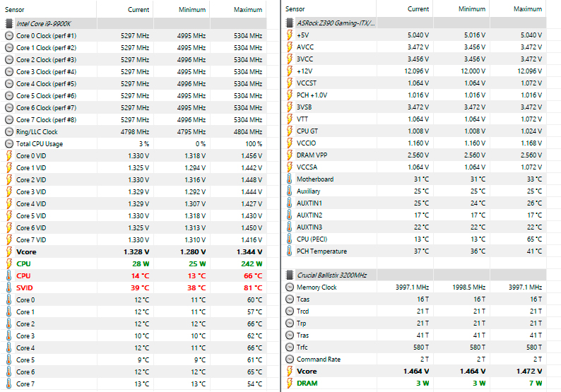Click the icon next to Command Rate
The height and width of the screenshot is (392, 561).
[x=290, y=360]
